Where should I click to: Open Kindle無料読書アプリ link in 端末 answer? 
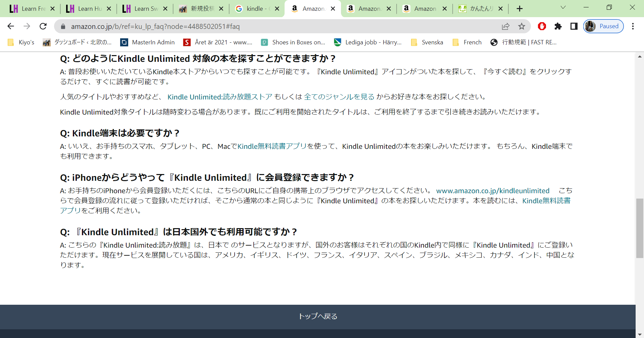point(272,146)
